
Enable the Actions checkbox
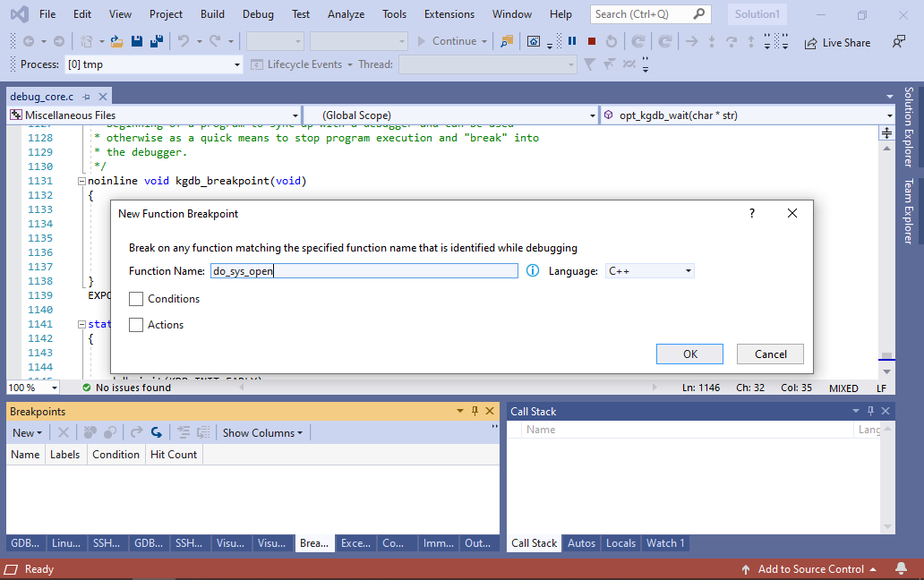click(x=136, y=325)
